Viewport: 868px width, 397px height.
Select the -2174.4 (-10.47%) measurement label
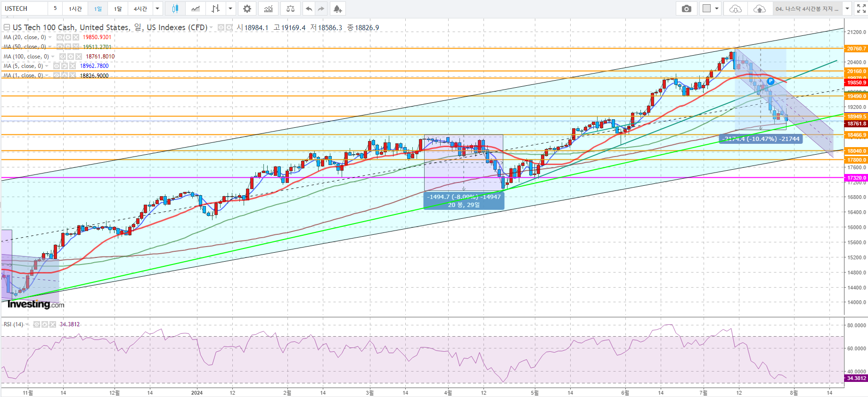[761, 139]
